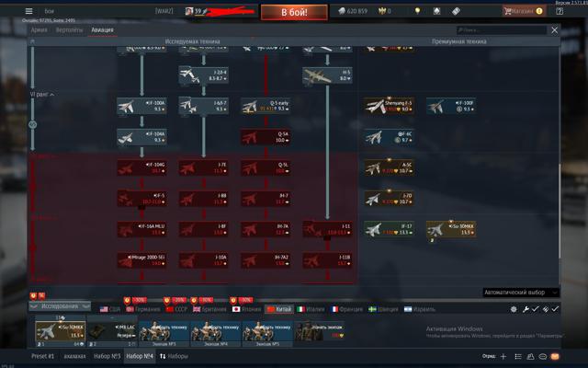Select the Франция nation tab
This screenshot has width=588, height=368.
347,309
